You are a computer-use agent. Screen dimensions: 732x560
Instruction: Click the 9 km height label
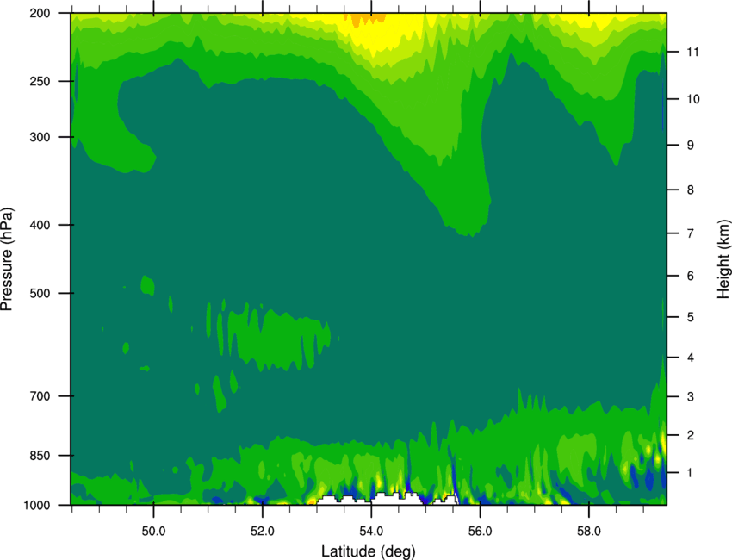click(691, 146)
